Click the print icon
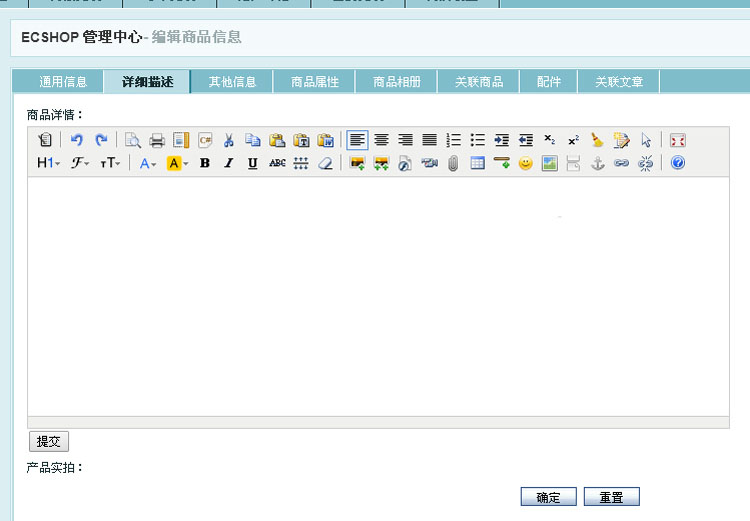 pos(157,140)
